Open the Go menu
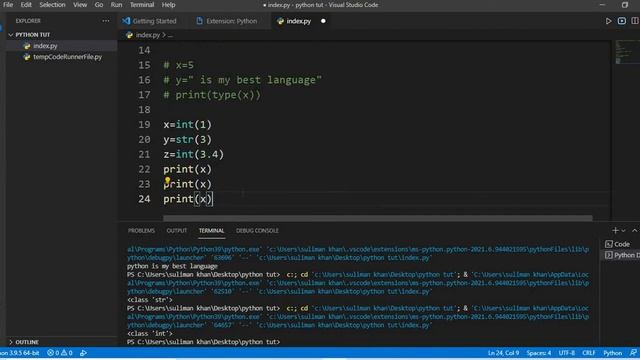Image resolution: width=640 pixels, height=360 pixels. (99, 5)
